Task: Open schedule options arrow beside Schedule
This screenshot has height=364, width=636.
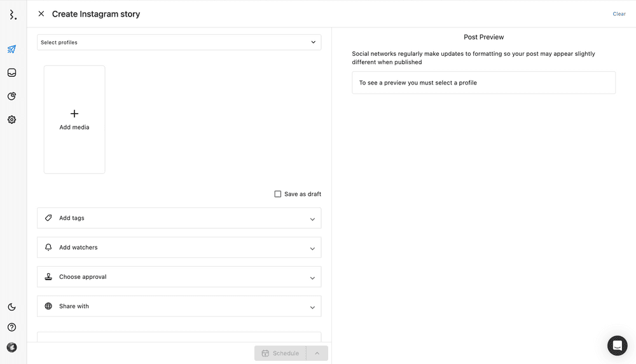Action: (x=317, y=353)
